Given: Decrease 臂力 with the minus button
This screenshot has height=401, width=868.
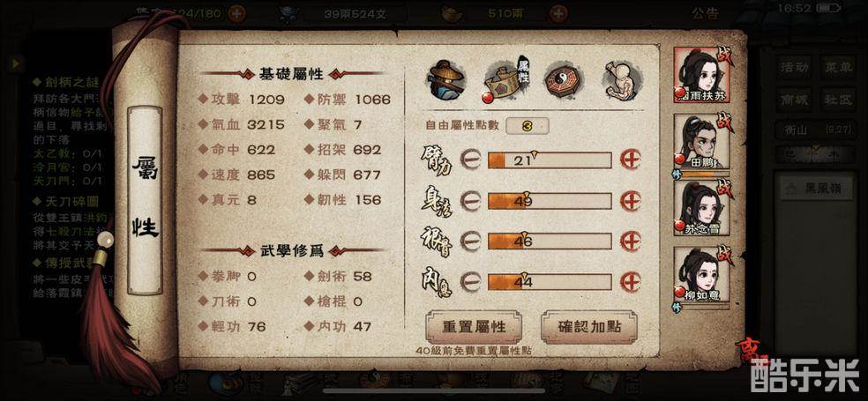Looking at the screenshot, I should click(470, 160).
